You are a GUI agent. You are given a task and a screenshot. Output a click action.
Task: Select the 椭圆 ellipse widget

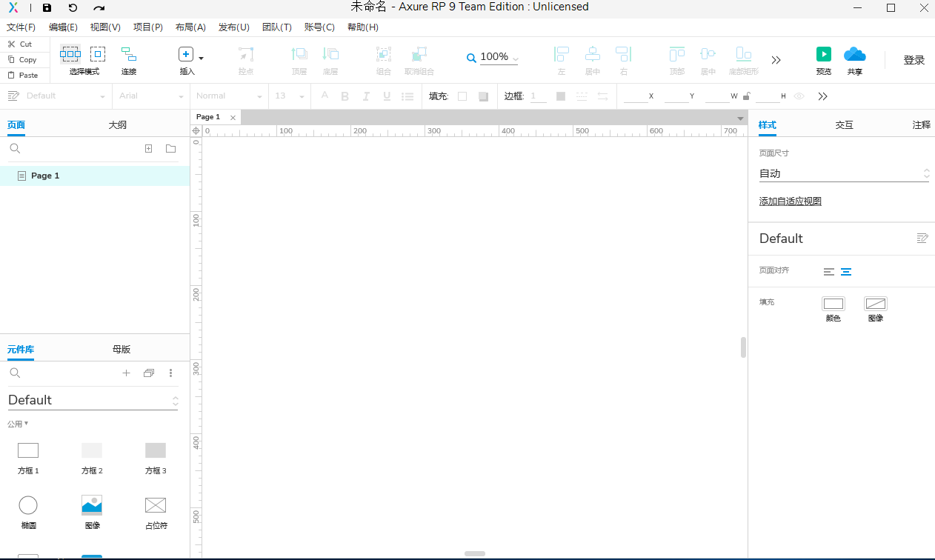[28, 513]
